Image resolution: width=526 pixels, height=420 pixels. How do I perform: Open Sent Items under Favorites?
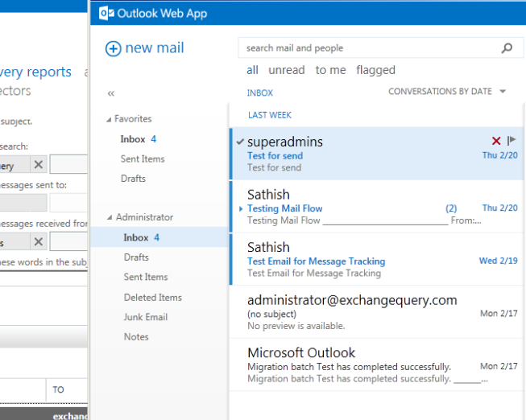[143, 159]
